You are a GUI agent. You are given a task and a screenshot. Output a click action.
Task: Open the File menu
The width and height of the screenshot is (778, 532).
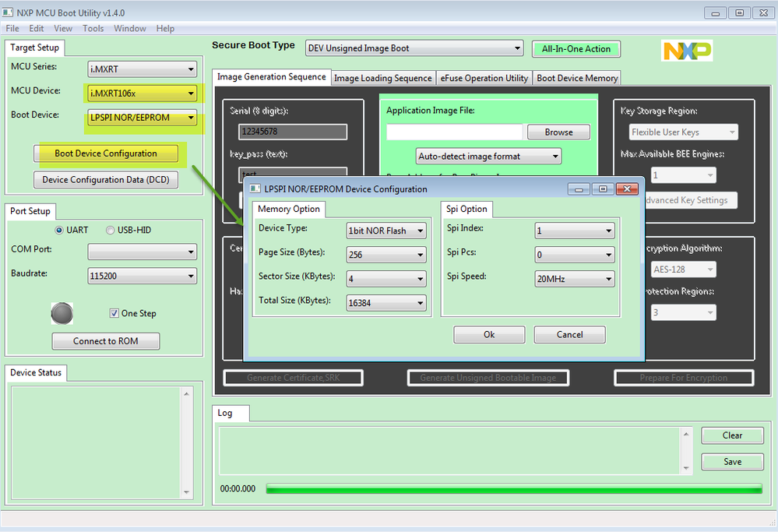(12, 28)
